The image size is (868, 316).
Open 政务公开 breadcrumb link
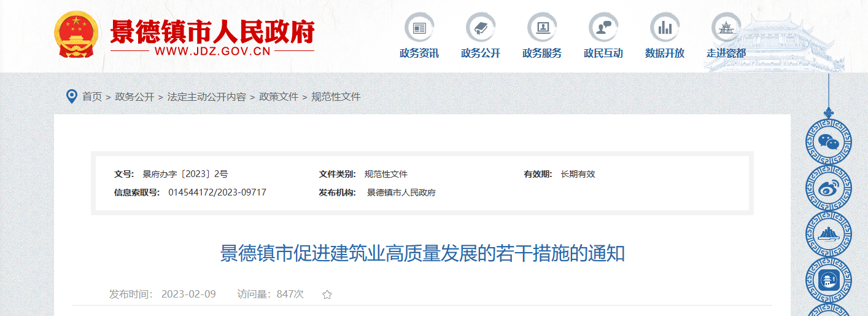click(134, 97)
